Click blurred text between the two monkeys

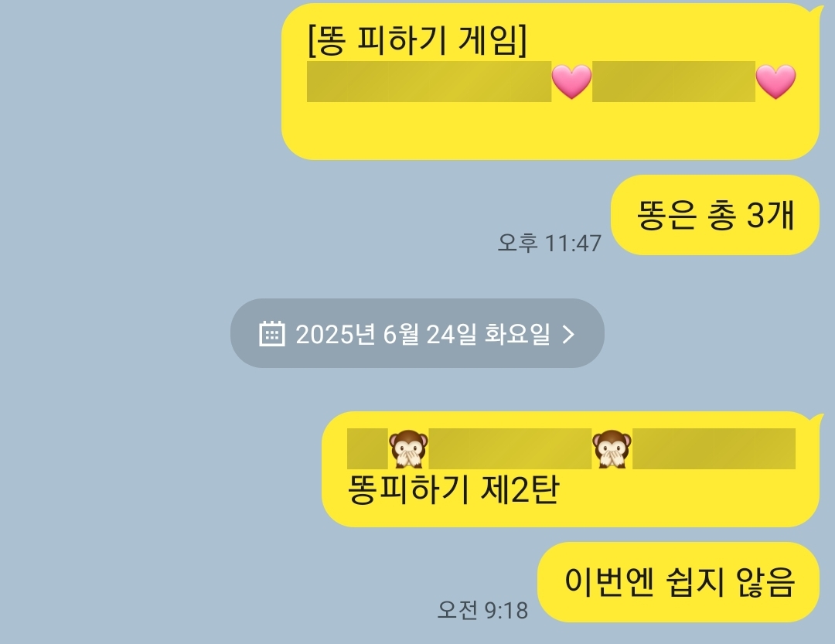510,449
